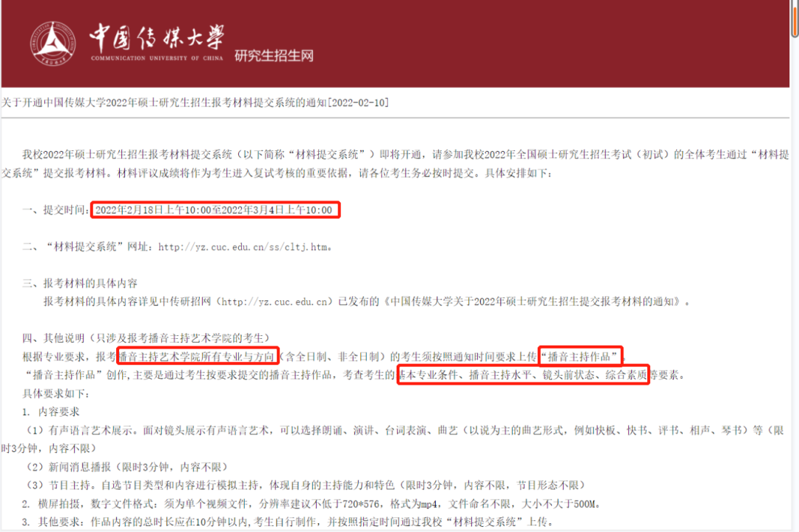Viewport: 799px width, 532px height.
Task: Click the line 具体要求如下
Action: click(x=56, y=394)
